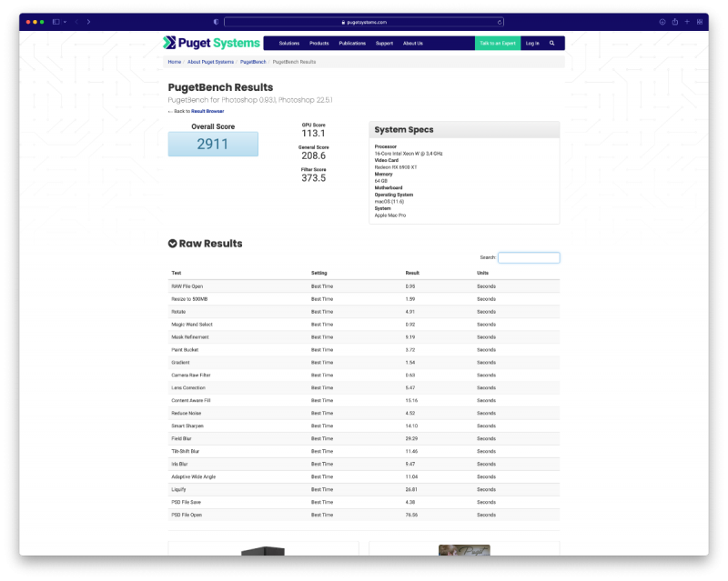Click processor text 16-Core Intel Xeon W
The width and height of the screenshot is (728, 581).
409,154
